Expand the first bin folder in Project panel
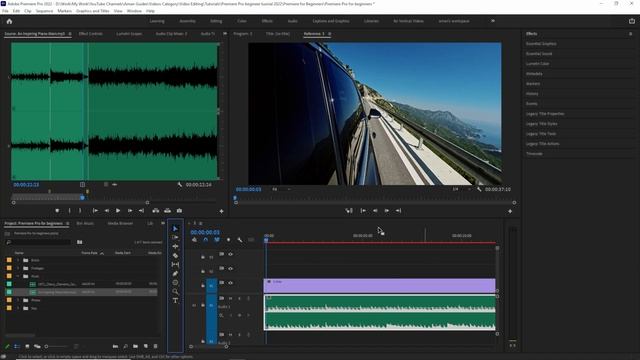 click(x=18, y=260)
